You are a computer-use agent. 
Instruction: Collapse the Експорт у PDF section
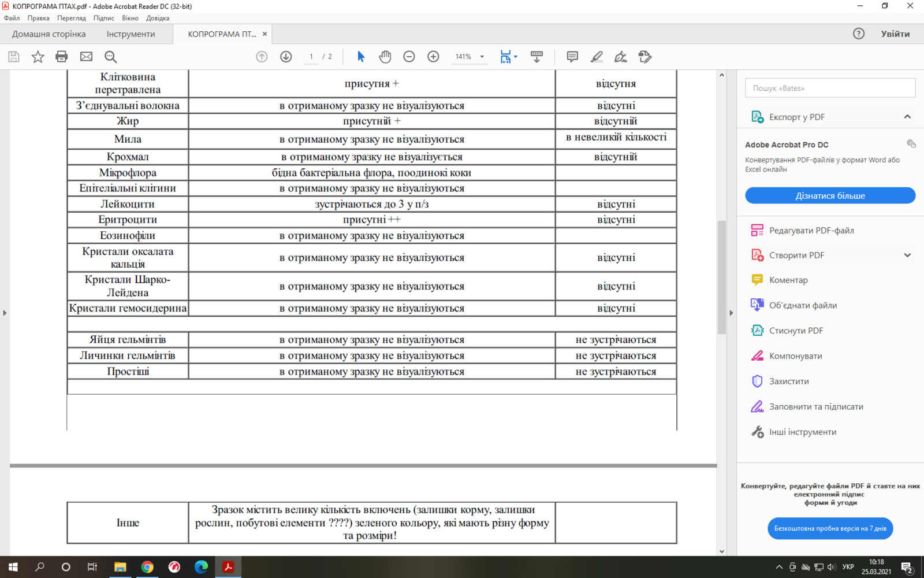pos(907,117)
